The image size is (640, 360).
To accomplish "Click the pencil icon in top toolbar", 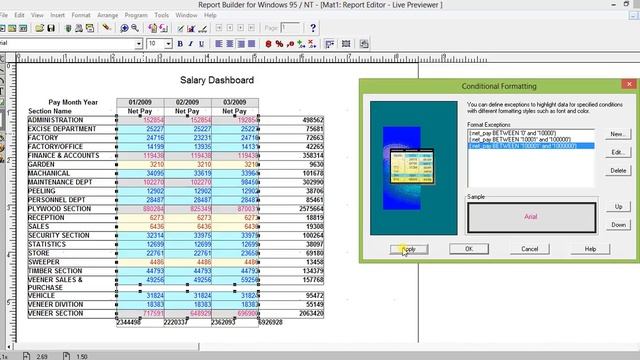I will [106, 28].
